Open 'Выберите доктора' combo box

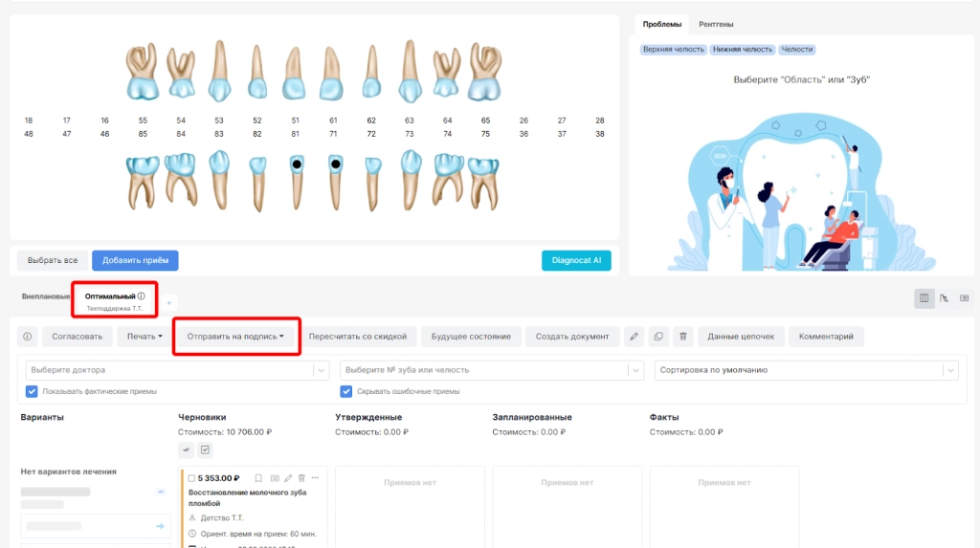pyautogui.click(x=177, y=370)
